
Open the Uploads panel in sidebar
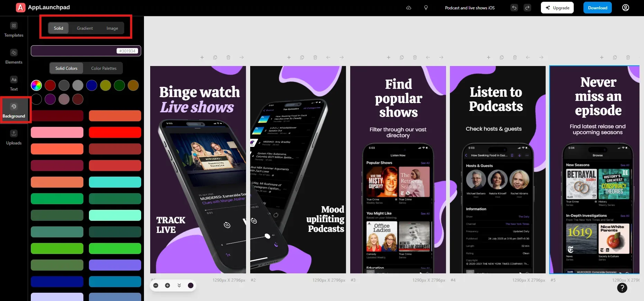(14, 138)
